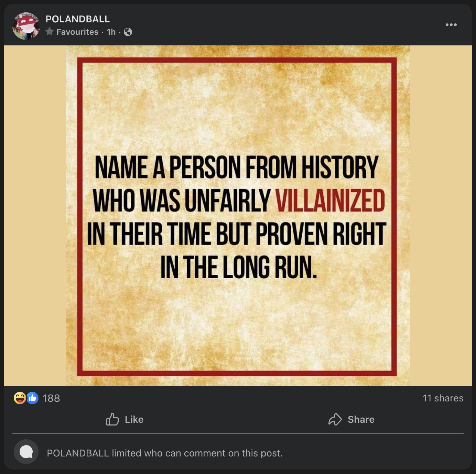476x474 pixels.
Task: Click the Haha laughing reaction emoji
Action: click(20, 398)
